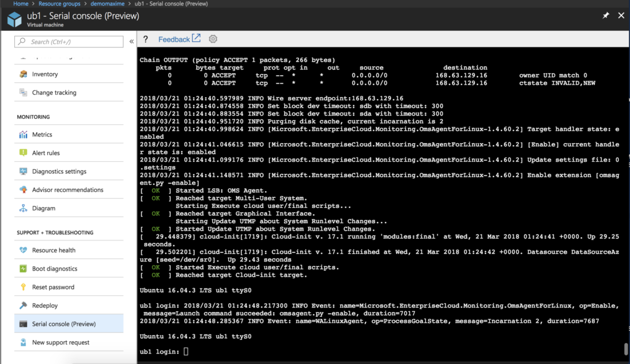Click the Advisor recommendations icon
Image resolution: width=630 pixels, height=364 pixels.
click(23, 190)
